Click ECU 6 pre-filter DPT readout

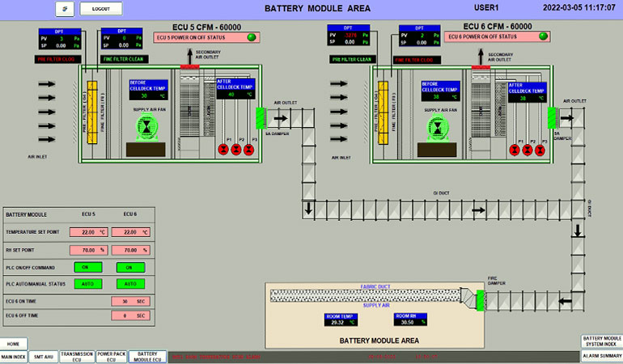tap(349, 36)
